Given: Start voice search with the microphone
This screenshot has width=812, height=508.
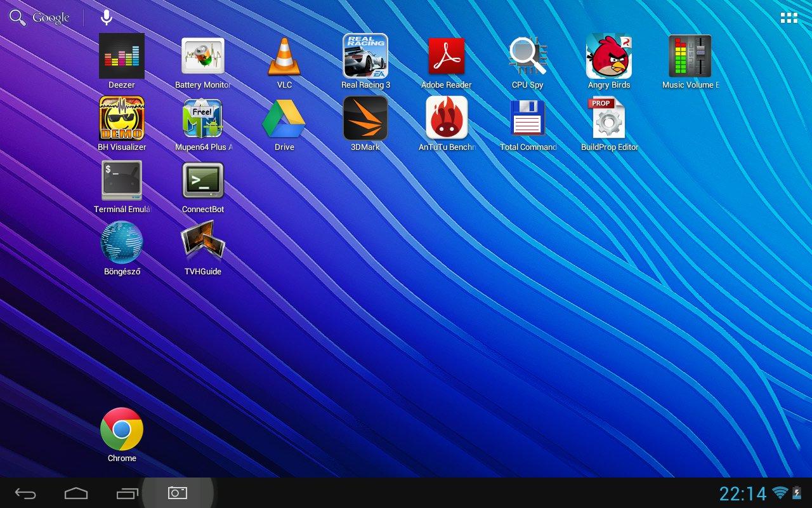Looking at the screenshot, I should tap(107, 18).
